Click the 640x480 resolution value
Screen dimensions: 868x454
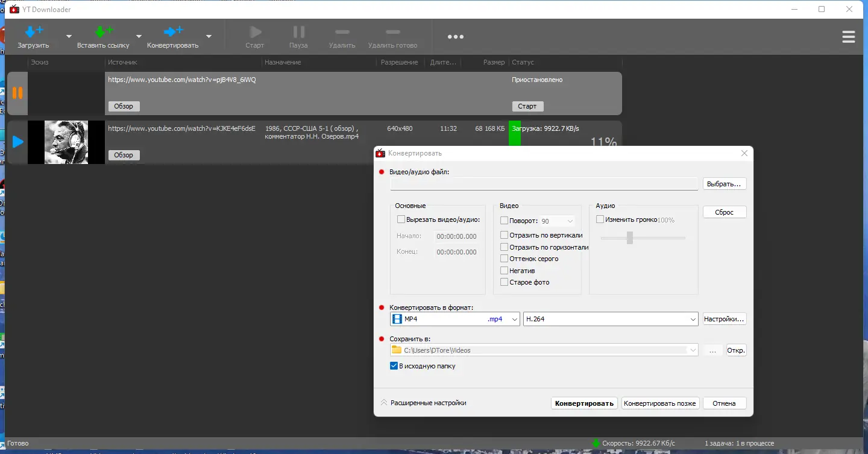click(x=400, y=128)
